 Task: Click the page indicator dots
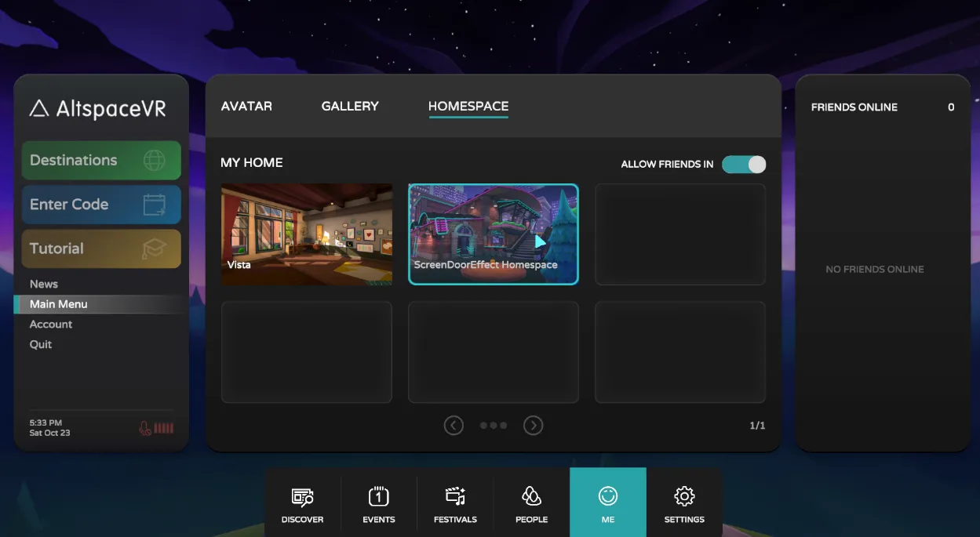click(x=494, y=426)
